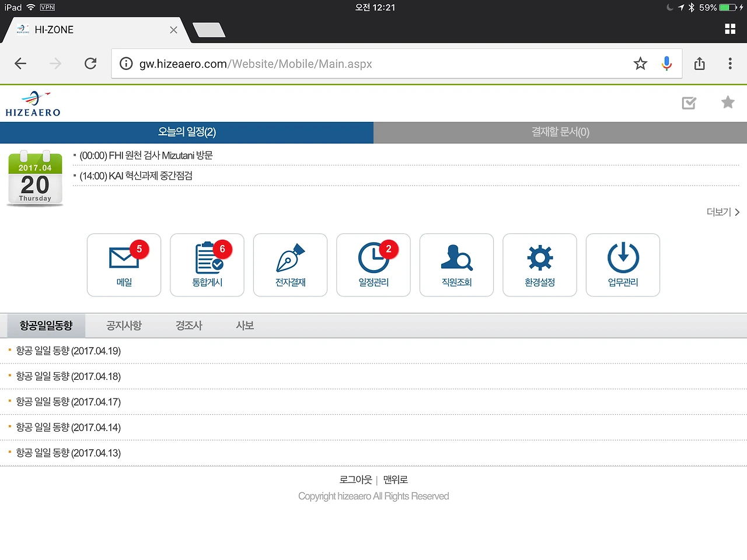This screenshot has height=560, width=747.
Task: Select the 사보 tab
Action: [245, 325]
